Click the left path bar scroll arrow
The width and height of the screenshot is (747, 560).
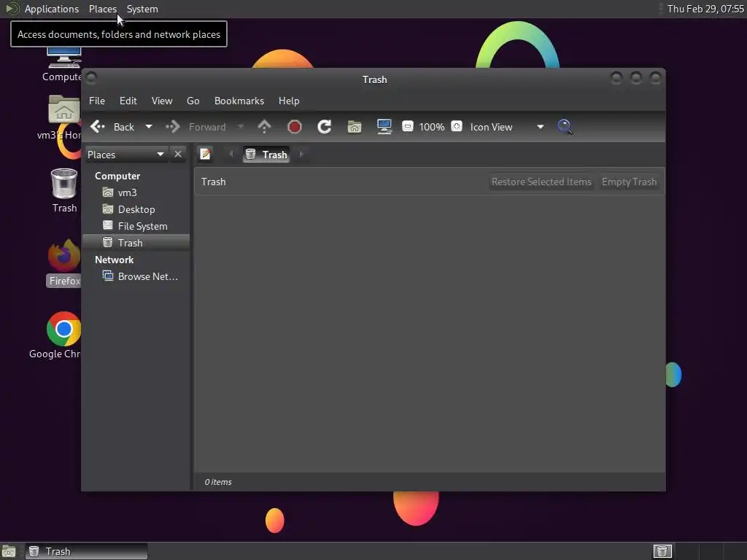pyautogui.click(x=231, y=155)
